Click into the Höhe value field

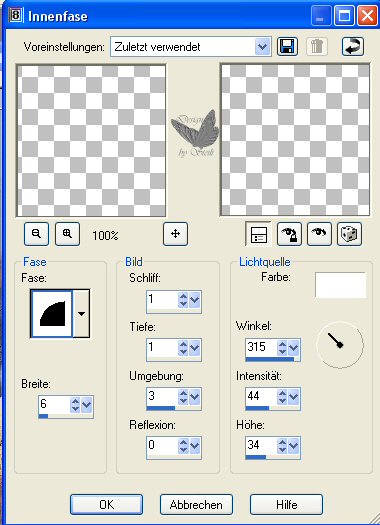click(261, 445)
